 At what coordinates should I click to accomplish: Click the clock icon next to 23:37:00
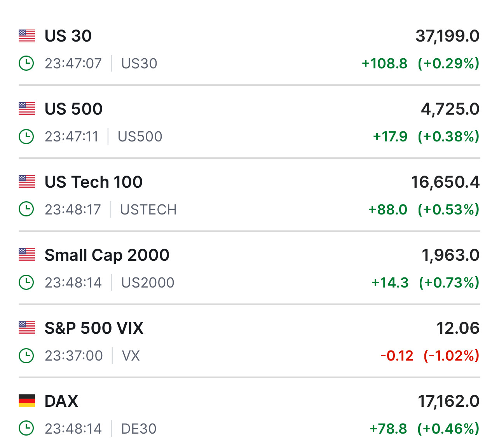(26, 356)
